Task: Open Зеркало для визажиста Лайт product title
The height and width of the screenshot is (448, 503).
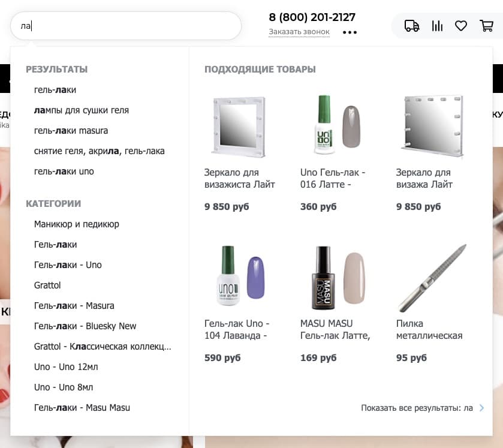Action: tap(239, 178)
